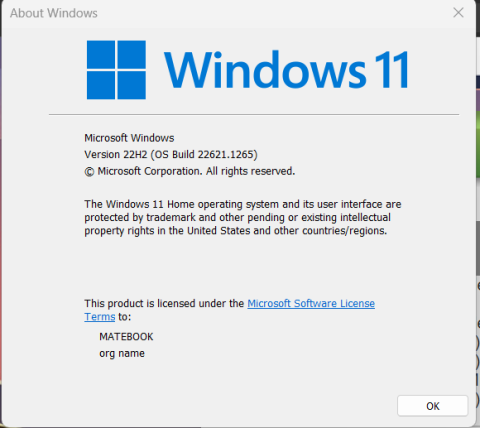Close the About Windows dialog with X
The image size is (480, 428).
click(458, 13)
